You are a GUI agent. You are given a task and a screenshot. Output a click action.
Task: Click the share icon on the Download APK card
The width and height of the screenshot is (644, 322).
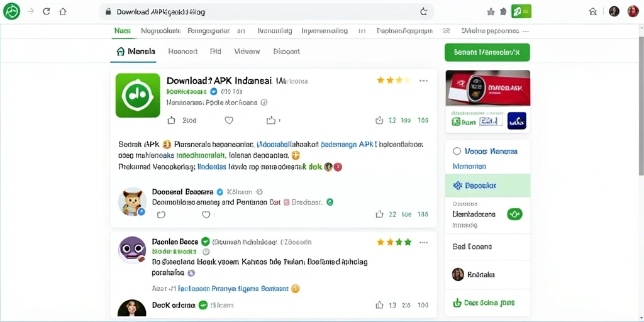(x=270, y=120)
